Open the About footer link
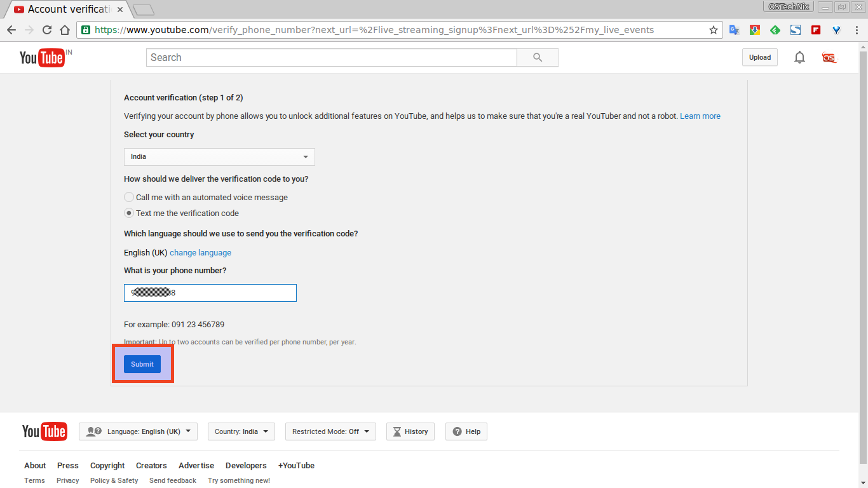This screenshot has width=868, height=488. (35, 466)
